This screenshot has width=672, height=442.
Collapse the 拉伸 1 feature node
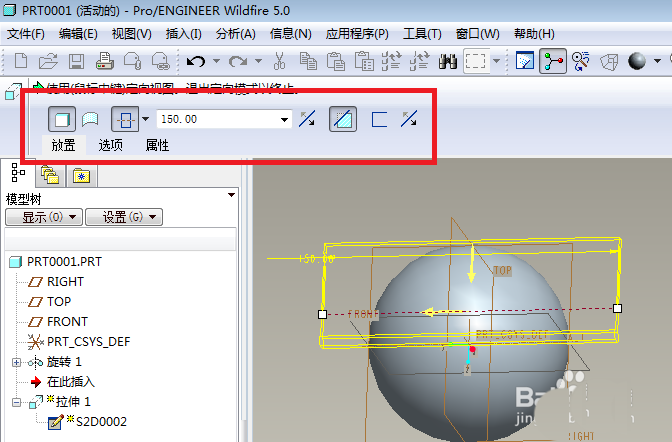pos(16,402)
